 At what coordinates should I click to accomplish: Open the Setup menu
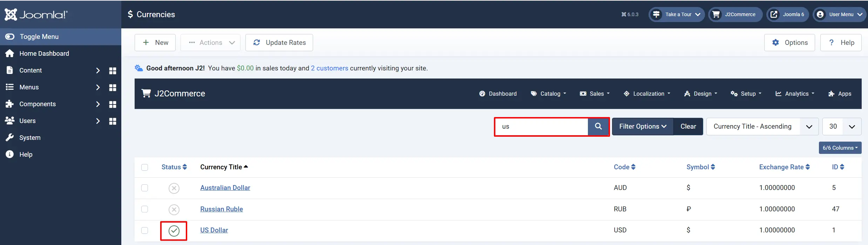coord(746,94)
